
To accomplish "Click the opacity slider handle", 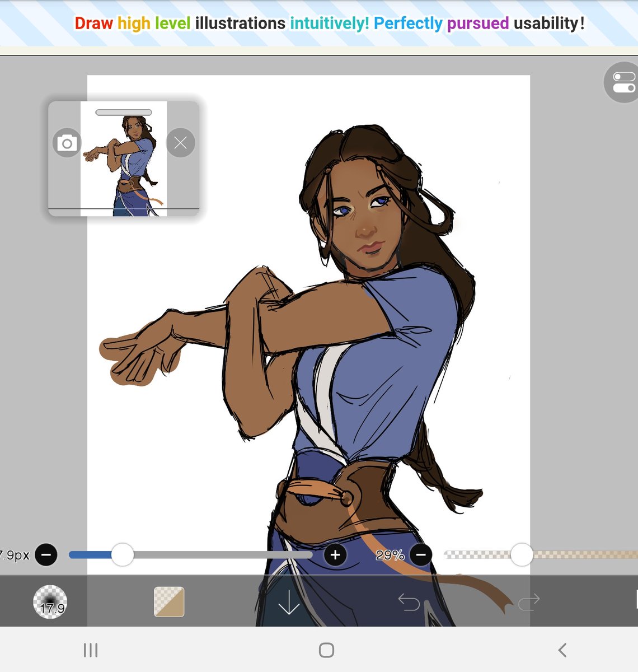I will (522, 555).
